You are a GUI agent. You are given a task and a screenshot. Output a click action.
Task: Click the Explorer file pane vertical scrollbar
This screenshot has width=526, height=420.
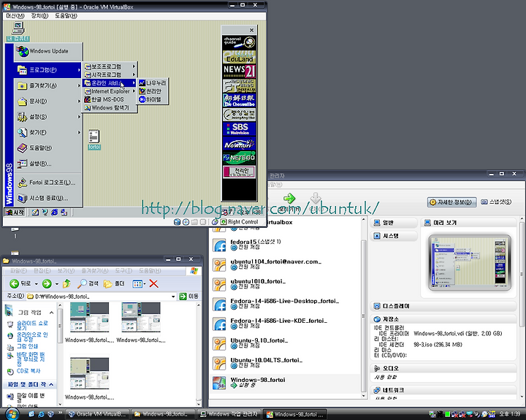199,354
